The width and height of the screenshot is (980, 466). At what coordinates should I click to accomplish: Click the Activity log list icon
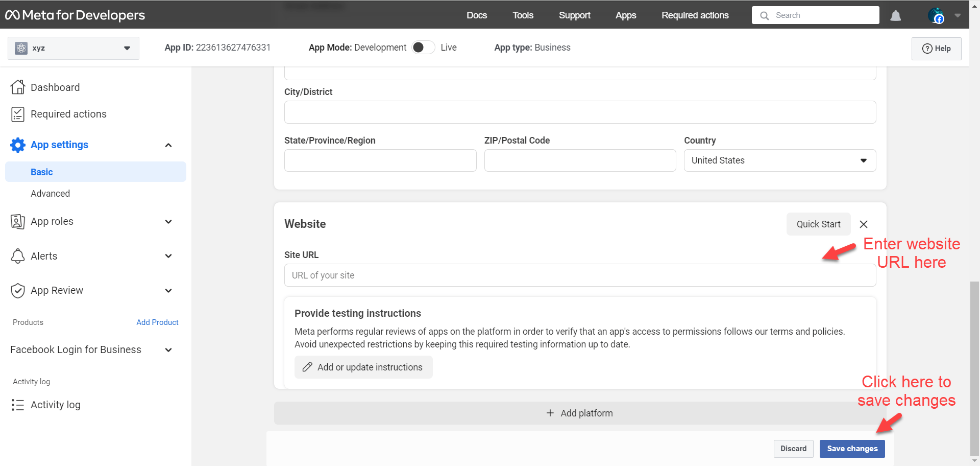[x=18, y=405]
